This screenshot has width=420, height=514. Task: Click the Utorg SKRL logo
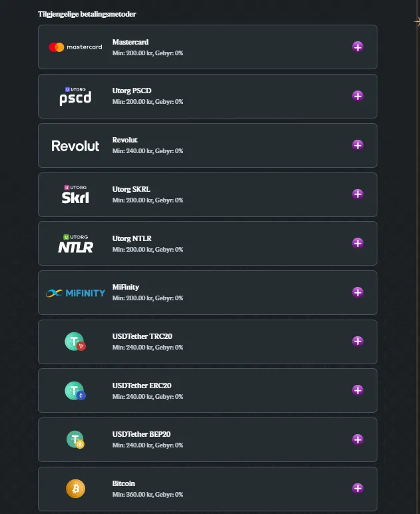(x=75, y=194)
